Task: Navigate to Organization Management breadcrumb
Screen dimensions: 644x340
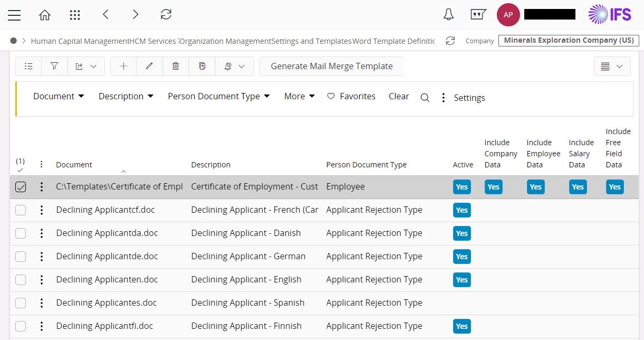Action: pyautogui.click(x=225, y=41)
